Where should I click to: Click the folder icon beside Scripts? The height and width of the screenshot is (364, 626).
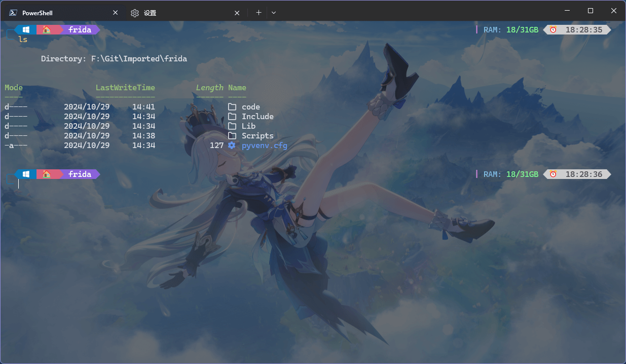pyautogui.click(x=232, y=136)
